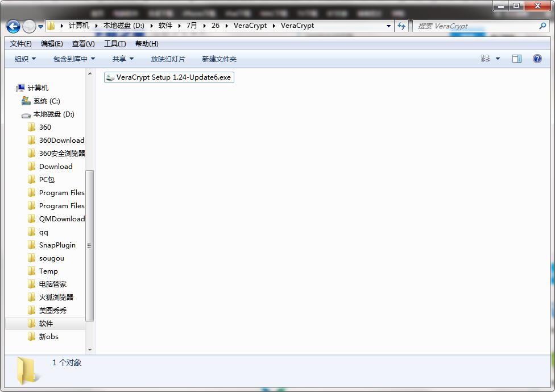Viewport: 555px width, 392px height.
Task: Click the 放映幻灯片 button
Action: click(168, 59)
